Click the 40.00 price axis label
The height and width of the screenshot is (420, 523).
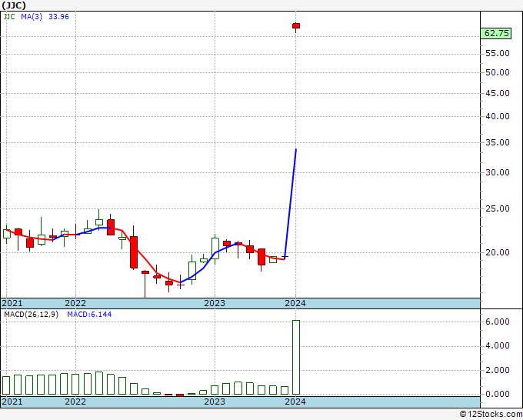[498, 117]
